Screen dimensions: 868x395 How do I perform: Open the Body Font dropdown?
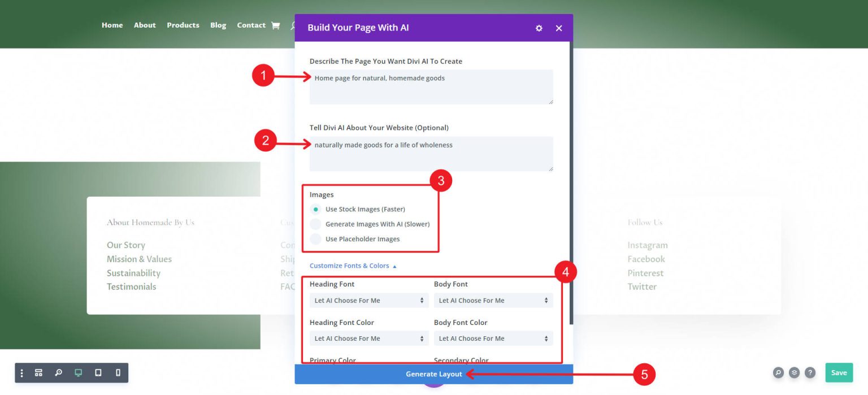coord(493,301)
